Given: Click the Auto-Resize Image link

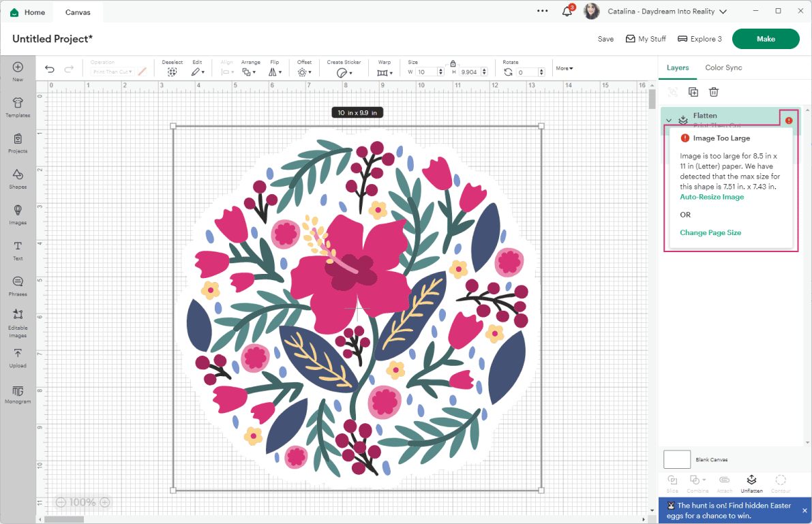Looking at the screenshot, I should coord(712,196).
